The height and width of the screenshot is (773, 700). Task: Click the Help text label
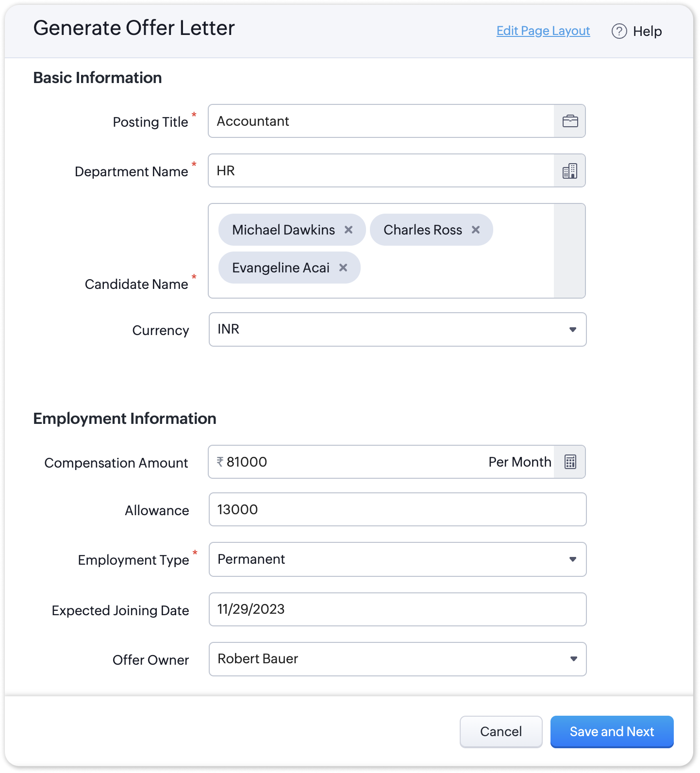click(647, 32)
